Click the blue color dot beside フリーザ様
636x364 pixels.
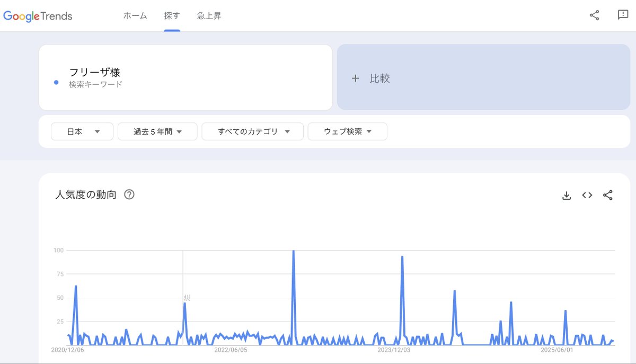coord(56,82)
